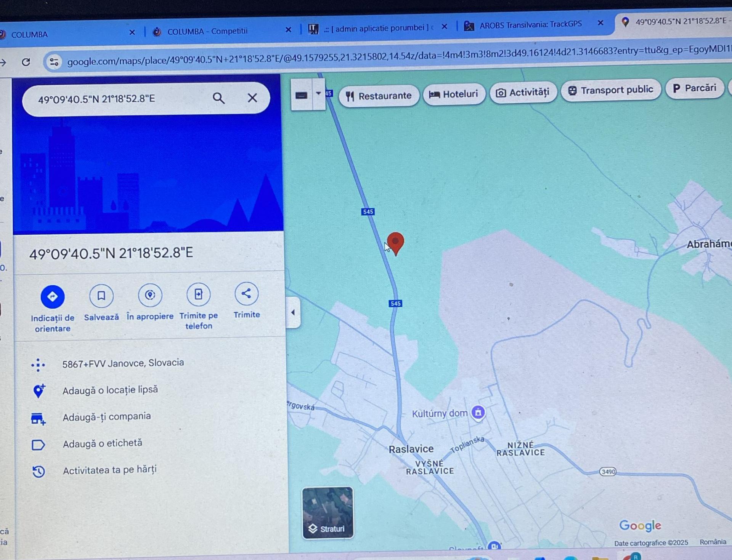Click the Raslavice town label

[411, 449]
